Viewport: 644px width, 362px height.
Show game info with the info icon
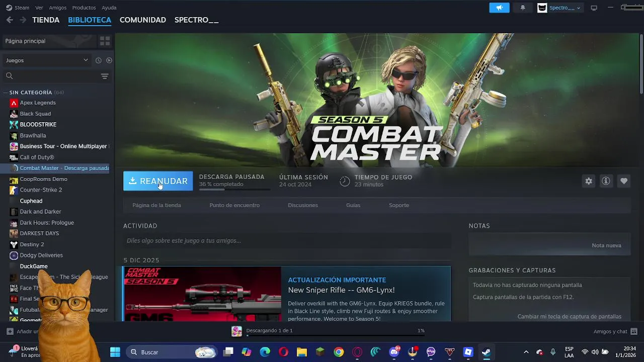pos(606,181)
